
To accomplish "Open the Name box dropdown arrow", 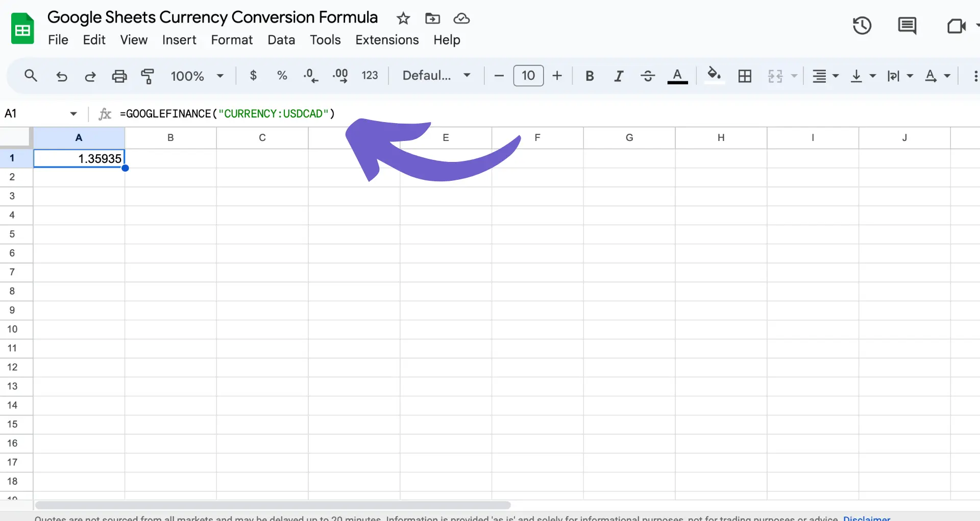I will [73, 113].
